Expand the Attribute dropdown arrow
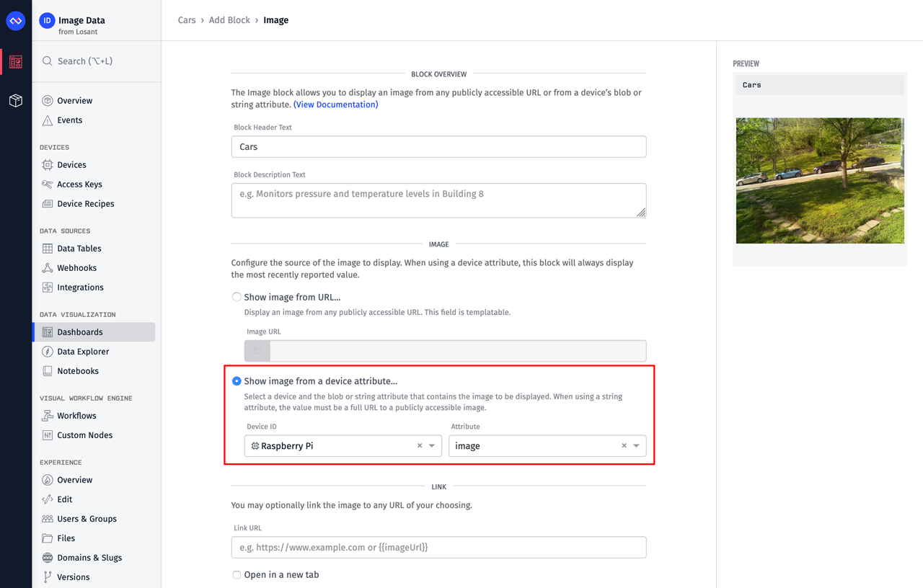Image resolution: width=923 pixels, height=588 pixels. [x=636, y=446]
